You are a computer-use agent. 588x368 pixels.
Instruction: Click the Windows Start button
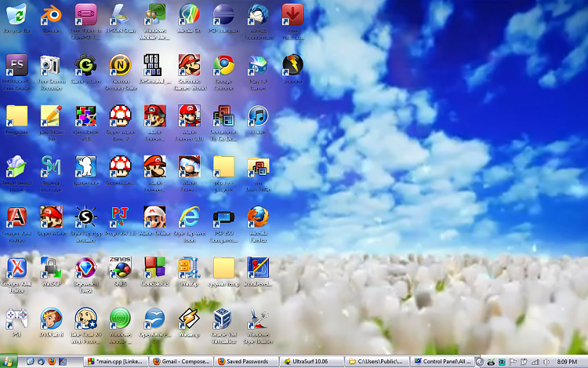[x=9, y=362]
